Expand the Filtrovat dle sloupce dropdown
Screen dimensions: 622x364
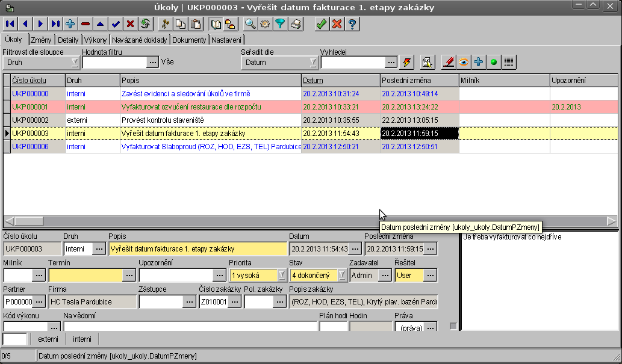74,62
